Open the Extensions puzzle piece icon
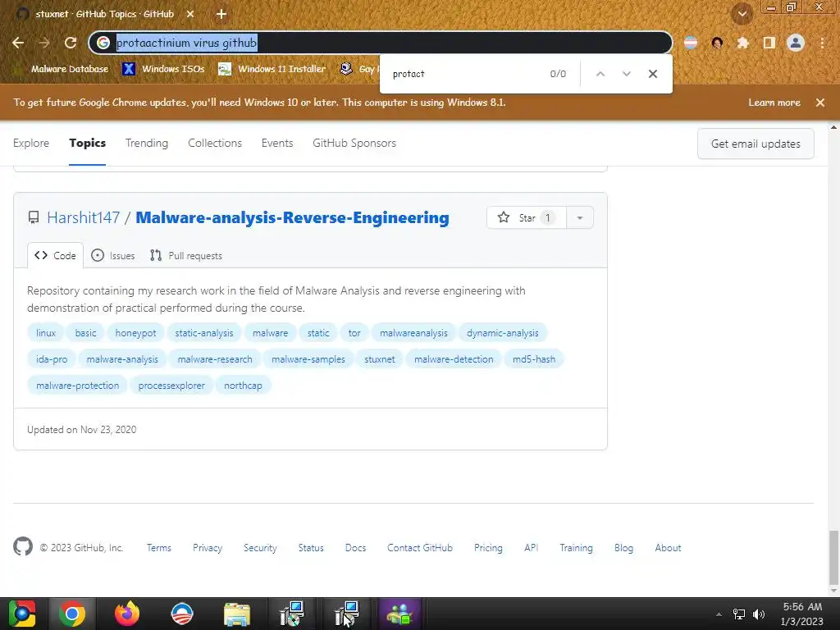This screenshot has width=840, height=630. (743, 43)
